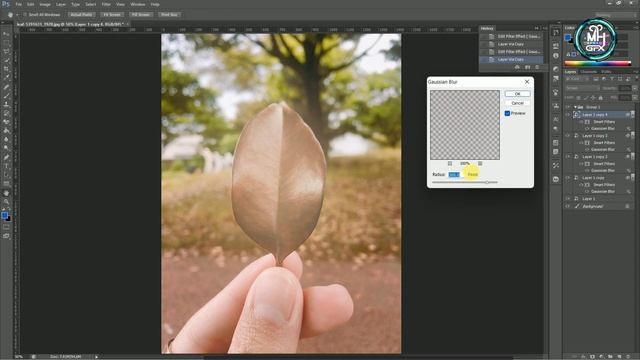Select the Brush tool
Screen dimensions: 640x360
click(x=6, y=96)
